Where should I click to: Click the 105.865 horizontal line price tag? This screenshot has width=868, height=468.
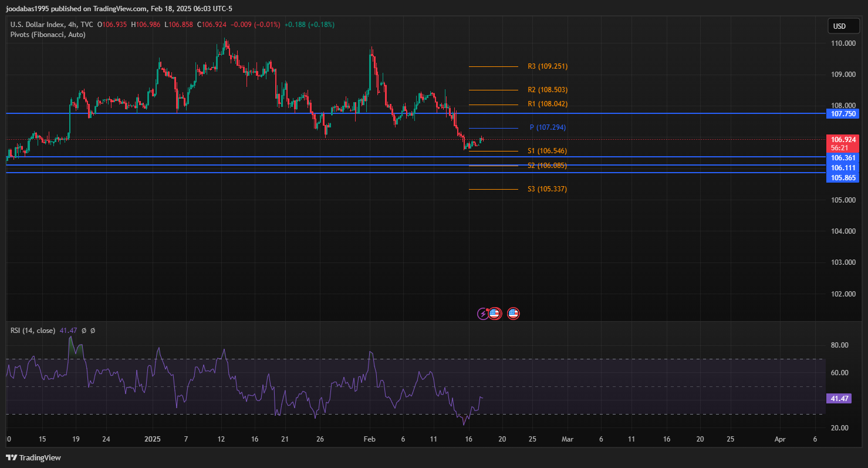[842, 178]
